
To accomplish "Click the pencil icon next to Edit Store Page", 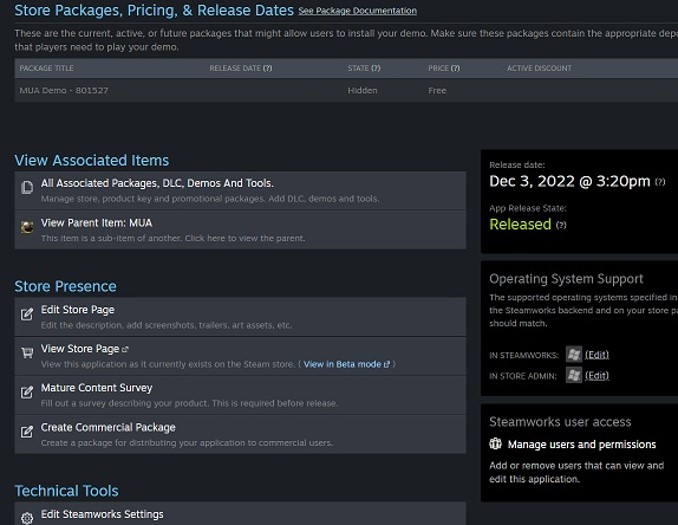I will coord(27,314).
